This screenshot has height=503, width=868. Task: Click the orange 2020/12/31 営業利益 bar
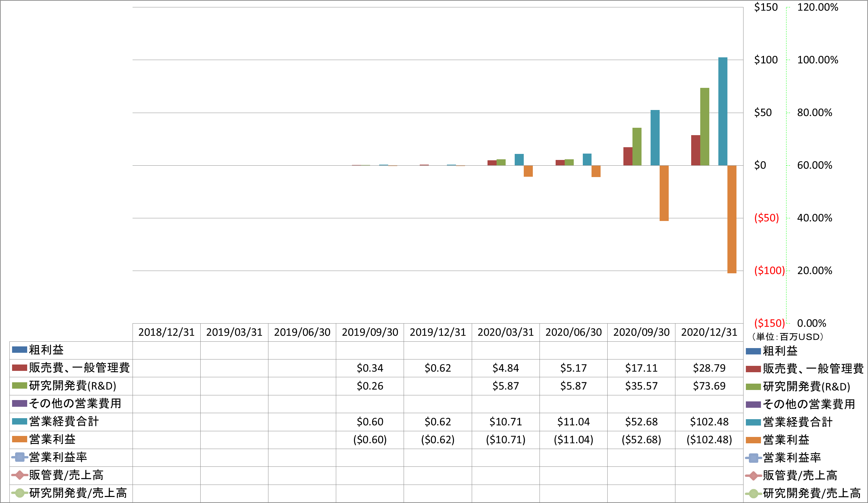tap(731, 219)
